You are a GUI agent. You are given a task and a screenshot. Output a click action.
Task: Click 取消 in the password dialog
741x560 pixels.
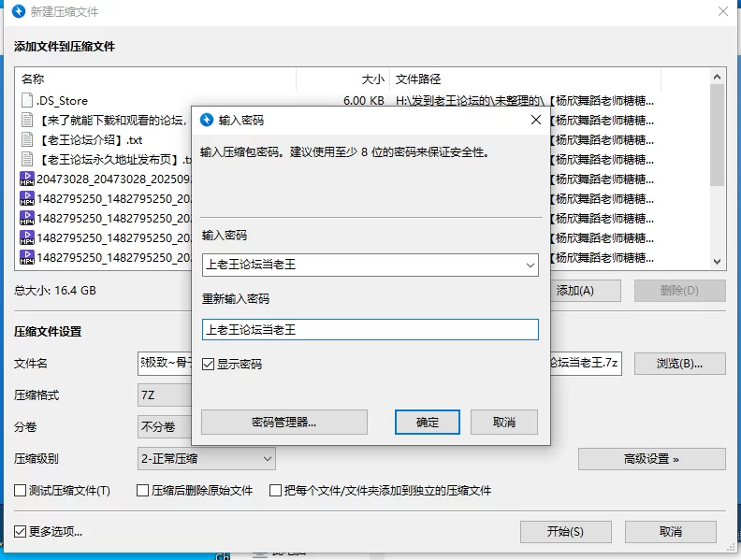503,423
